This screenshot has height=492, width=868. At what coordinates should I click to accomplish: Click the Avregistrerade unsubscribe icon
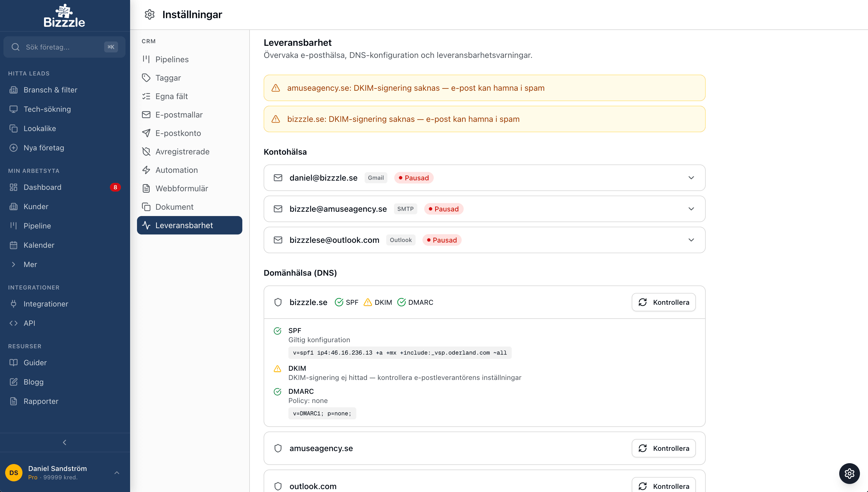click(x=146, y=152)
